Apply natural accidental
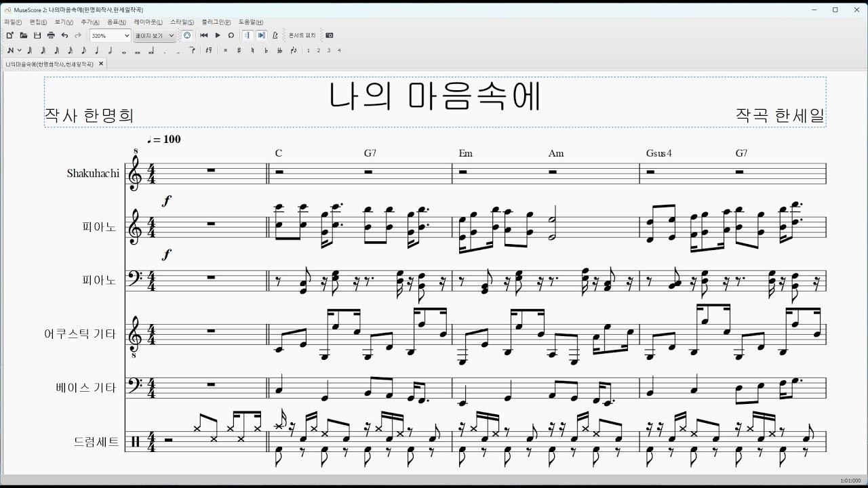 252,50
